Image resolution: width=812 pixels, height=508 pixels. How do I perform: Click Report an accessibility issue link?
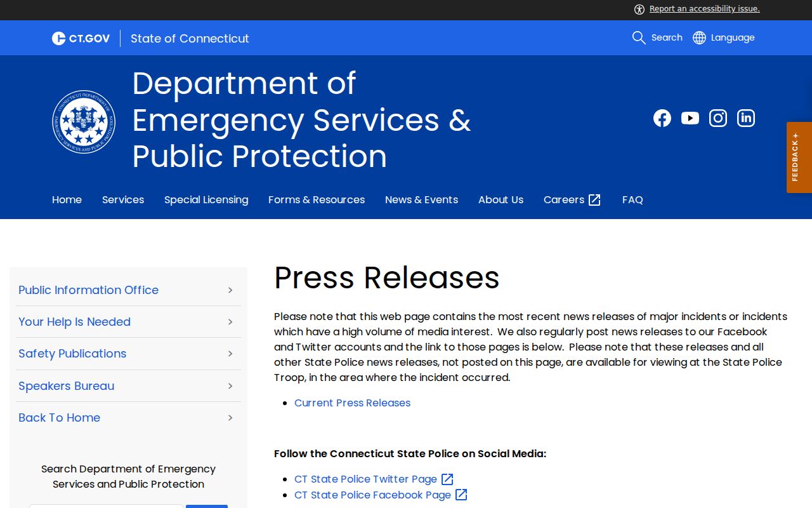[x=704, y=9]
